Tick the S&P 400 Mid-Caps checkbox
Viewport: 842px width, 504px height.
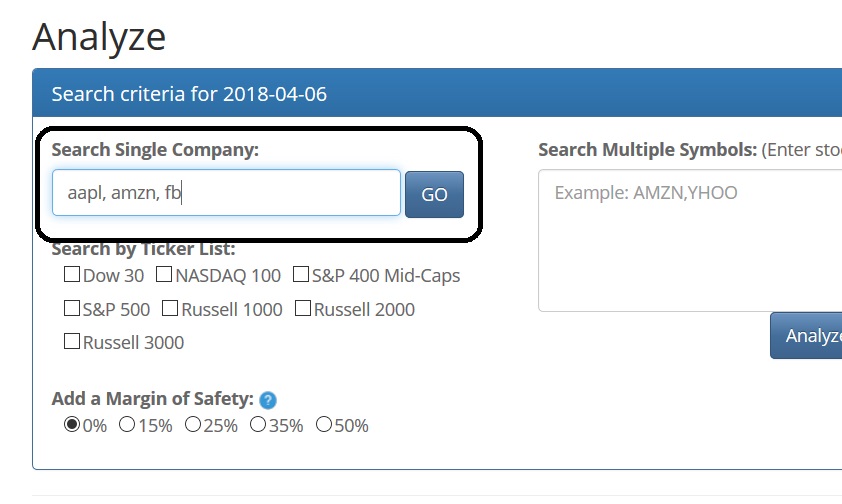click(x=301, y=274)
